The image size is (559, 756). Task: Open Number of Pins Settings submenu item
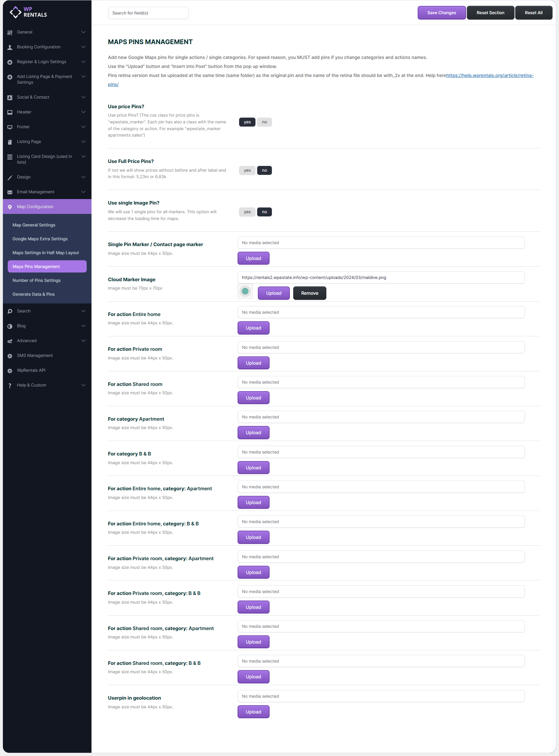tap(36, 281)
